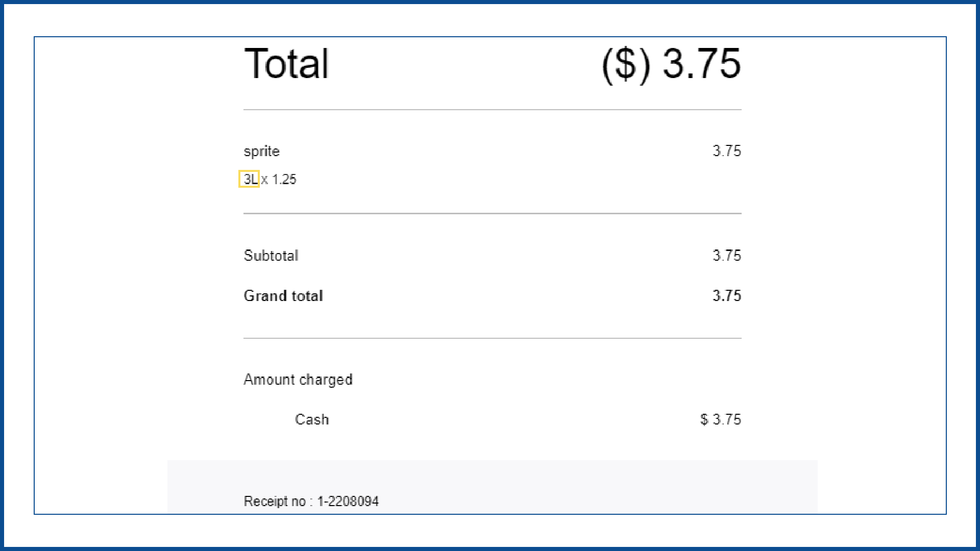Click the $ 3.75 cash amount

(x=720, y=419)
